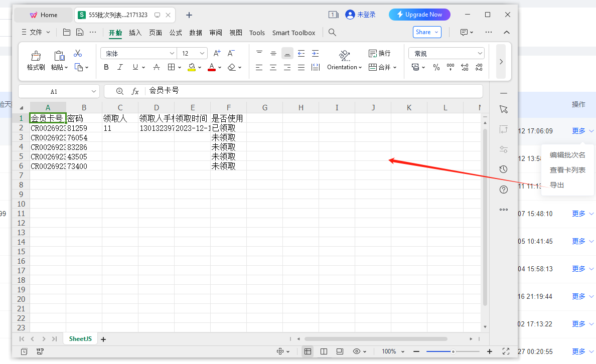Click the increase font size icon
The height and width of the screenshot is (364, 596).
(x=217, y=53)
